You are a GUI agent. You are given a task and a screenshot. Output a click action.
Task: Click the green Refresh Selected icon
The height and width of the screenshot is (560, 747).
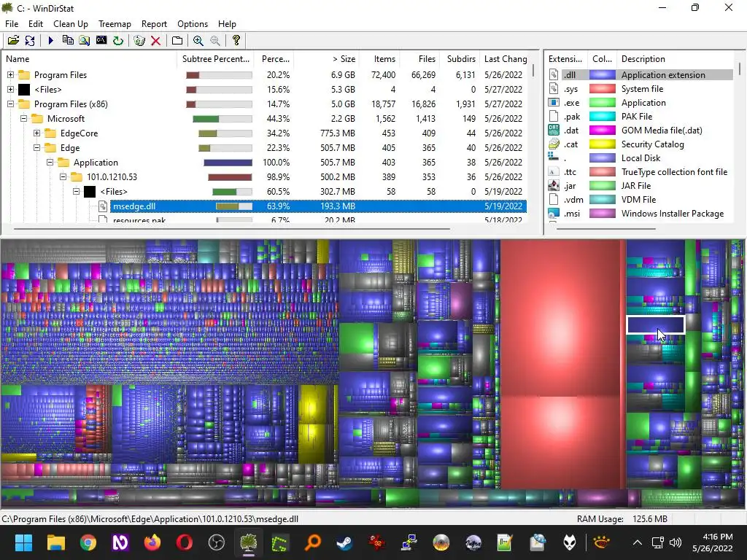[x=117, y=41]
